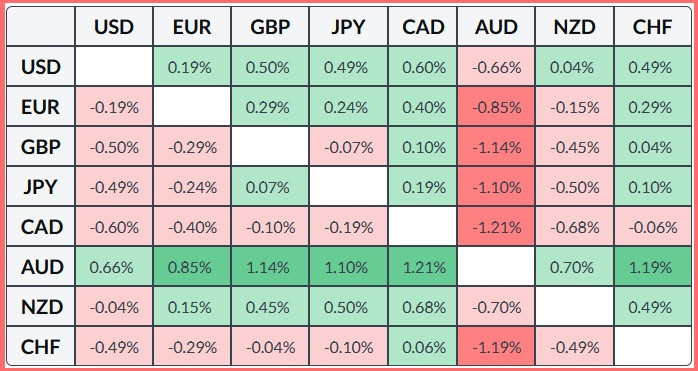Select the GBP column header
Image resolution: width=698 pixels, height=371 pixels.
coord(270,27)
